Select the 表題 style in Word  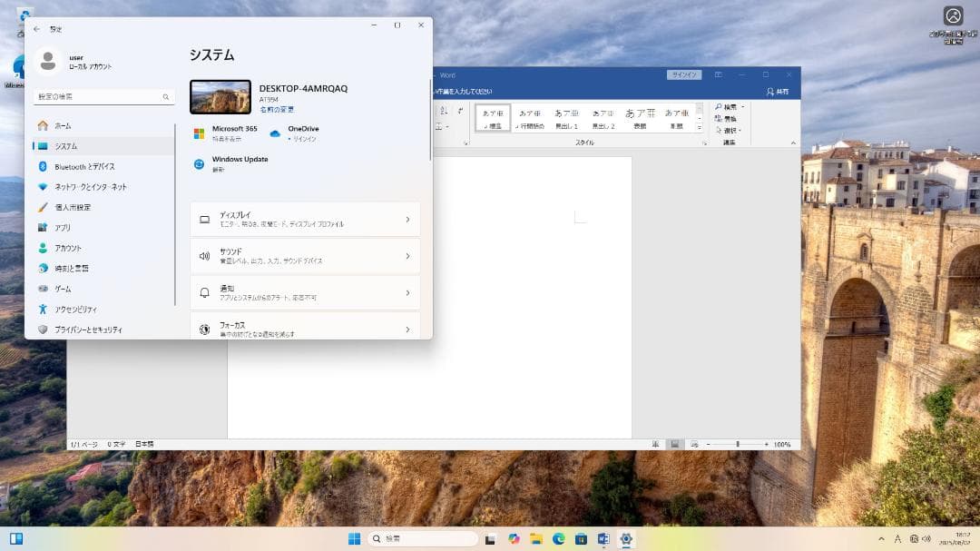coord(642,116)
